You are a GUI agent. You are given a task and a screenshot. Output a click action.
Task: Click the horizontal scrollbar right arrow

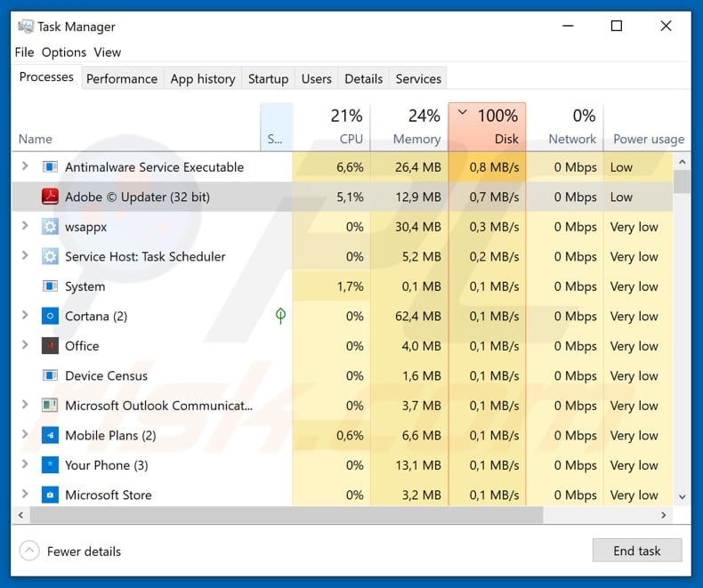click(664, 515)
